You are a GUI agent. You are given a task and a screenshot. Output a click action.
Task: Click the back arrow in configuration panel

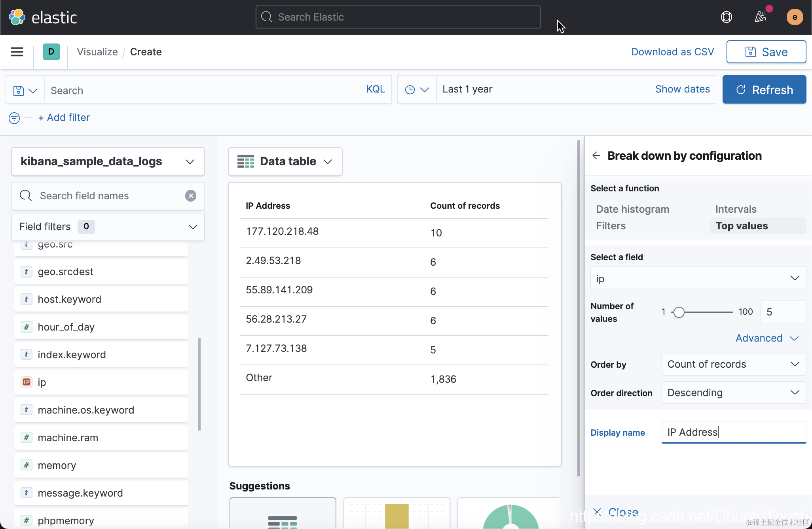(x=596, y=155)
